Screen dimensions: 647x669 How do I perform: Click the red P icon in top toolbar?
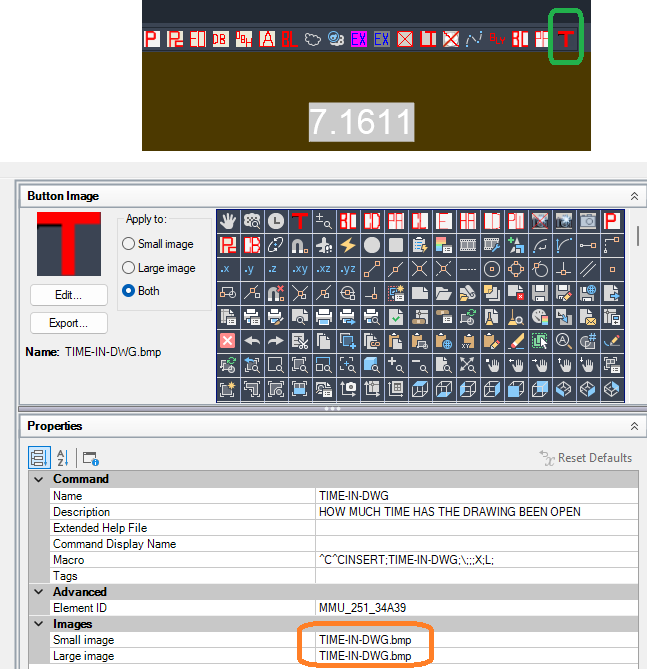tap(152, 39)
